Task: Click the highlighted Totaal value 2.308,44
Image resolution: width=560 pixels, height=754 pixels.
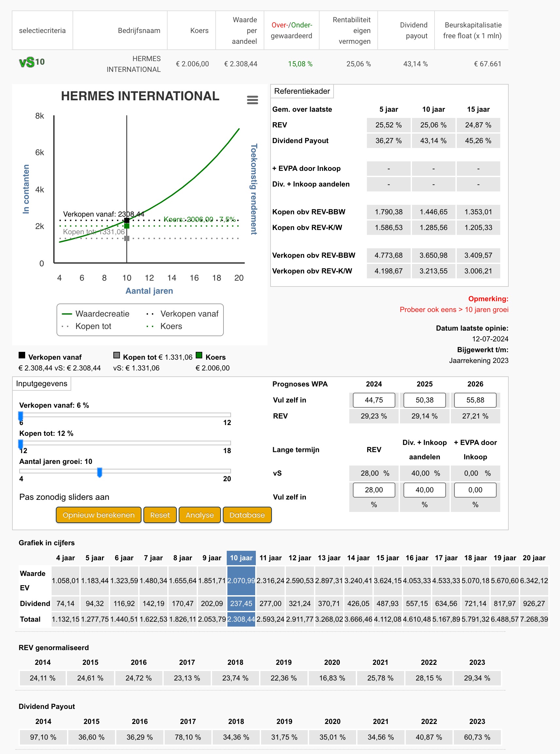Action: pyautogui.click(x=241, y=619)
